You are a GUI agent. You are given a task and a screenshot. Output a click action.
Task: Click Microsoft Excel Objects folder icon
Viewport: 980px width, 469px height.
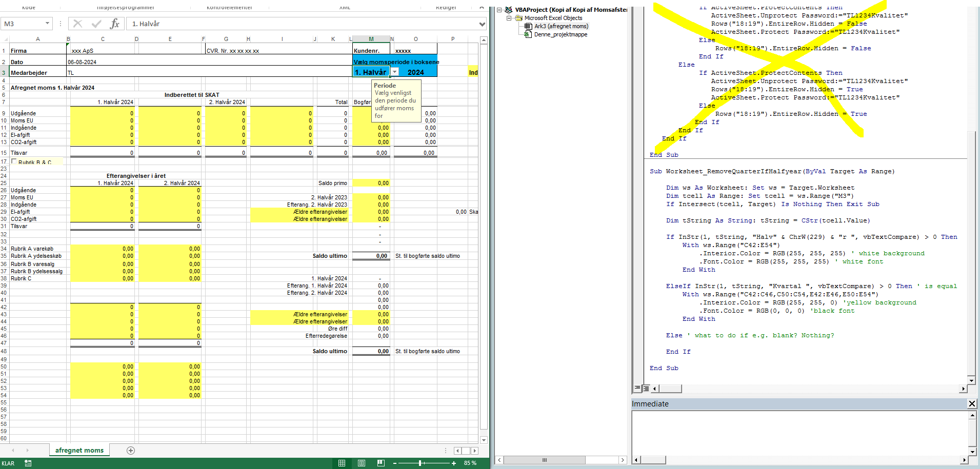pyautogui.click(x=518, y=18)
